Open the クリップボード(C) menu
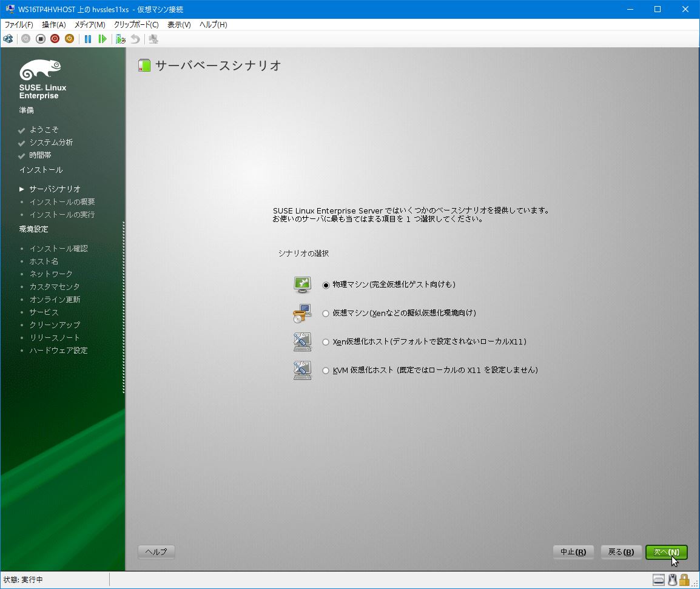 (136, 24)
